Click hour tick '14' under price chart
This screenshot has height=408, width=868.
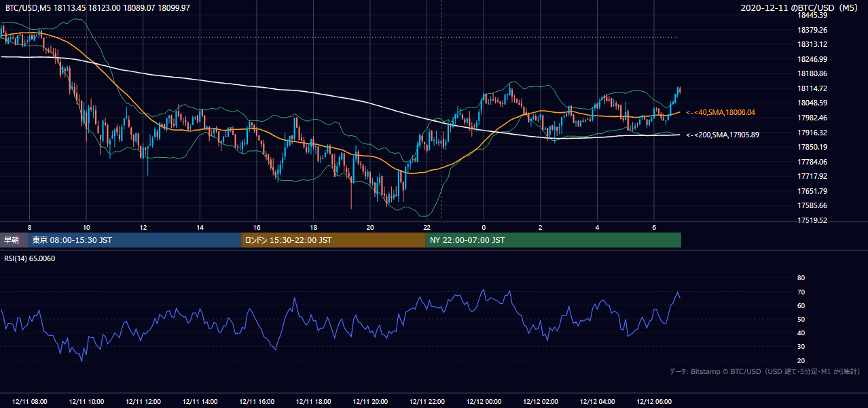[x=200, y=227]
